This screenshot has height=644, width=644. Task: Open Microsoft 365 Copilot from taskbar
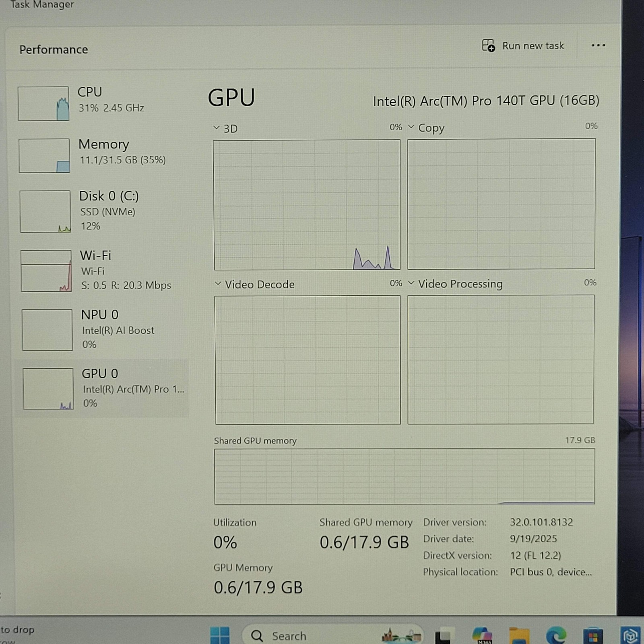482,635
